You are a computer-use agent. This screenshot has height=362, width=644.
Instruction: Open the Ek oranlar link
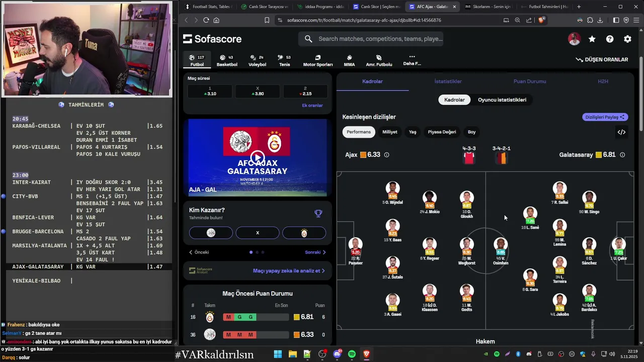click(x=312, y=106)
